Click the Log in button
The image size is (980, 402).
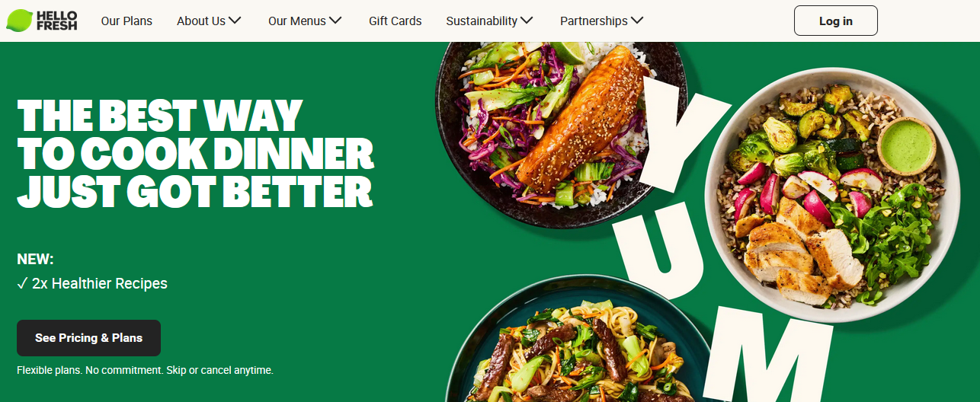tap(836, 21)
